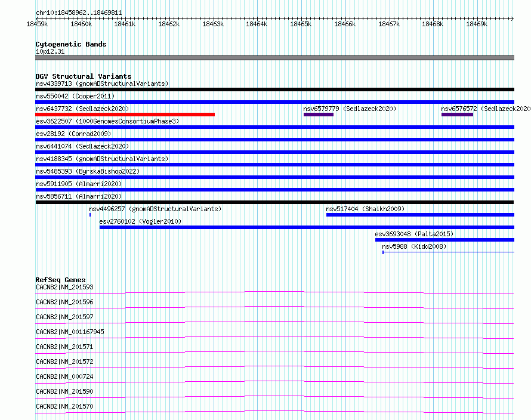The height and width of the screenshot is (420, 531).
Task: Click the blue esv28192 variant bar
Action: [274, 140]
